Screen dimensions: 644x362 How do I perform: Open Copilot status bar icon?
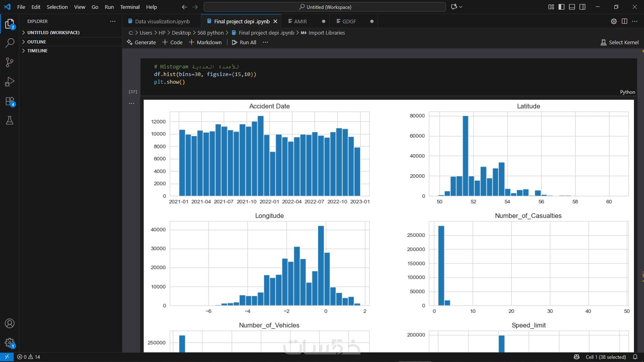click(x=576, y=357)
